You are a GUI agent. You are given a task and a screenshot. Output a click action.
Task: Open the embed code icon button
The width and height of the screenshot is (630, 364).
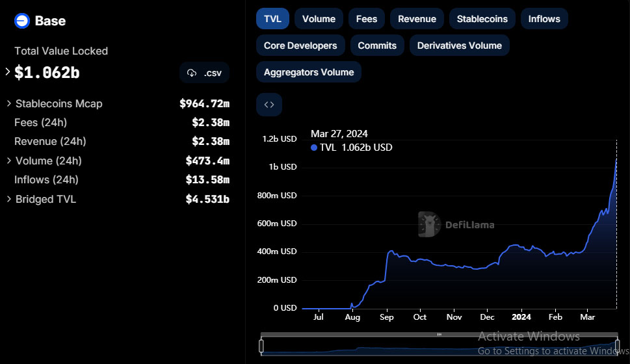coord(269,105)
